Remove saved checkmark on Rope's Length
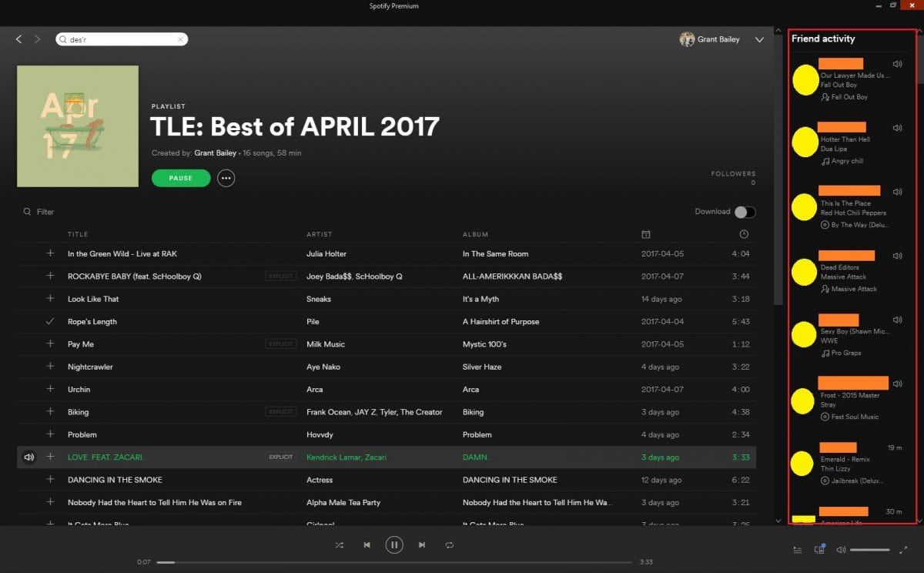Image resolution: width=924 pixels, height=573 pixels. (50, 321)
